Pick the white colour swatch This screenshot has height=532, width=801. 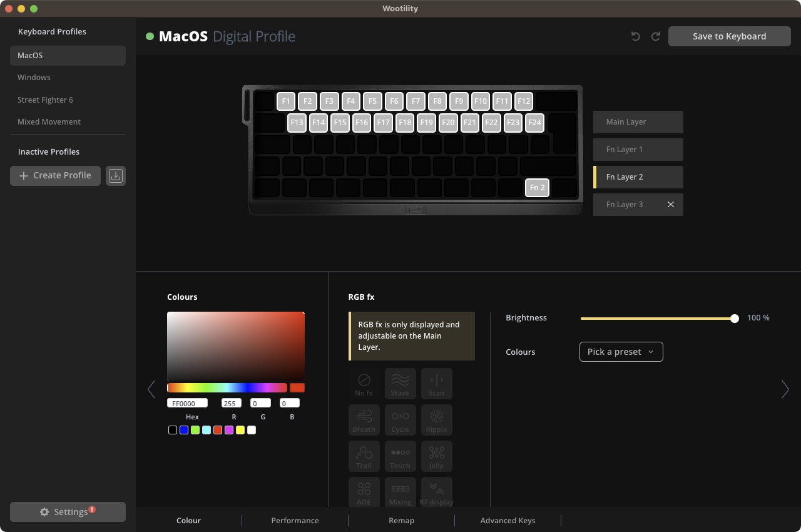(x=252, y=430)
